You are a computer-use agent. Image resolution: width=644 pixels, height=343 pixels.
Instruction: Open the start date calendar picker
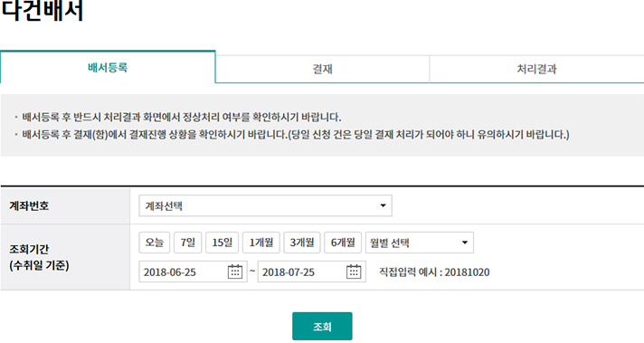pos(235,272)
